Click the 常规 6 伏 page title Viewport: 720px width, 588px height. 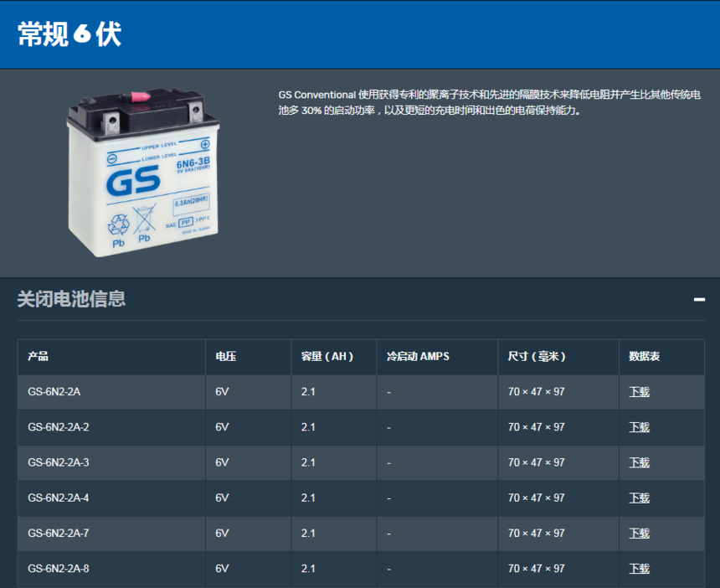click(x=69, y=34)
